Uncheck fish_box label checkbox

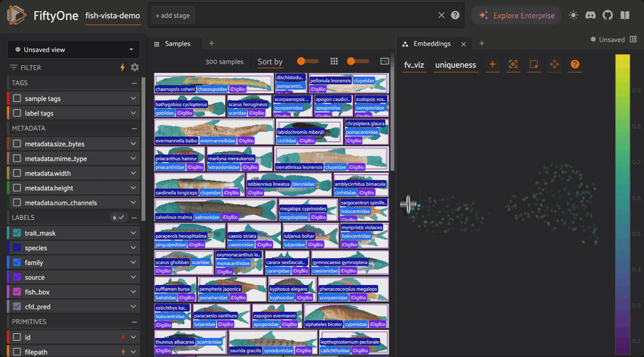[17, 292]
